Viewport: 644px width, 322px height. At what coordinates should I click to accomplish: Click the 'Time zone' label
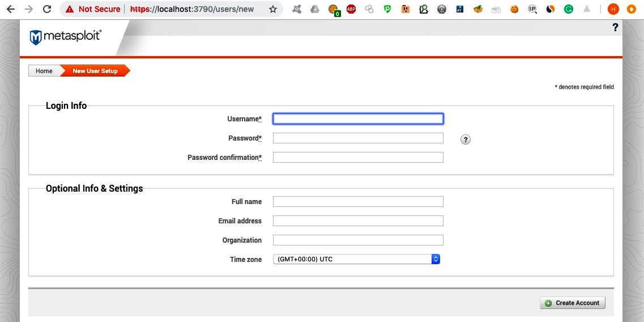246,259
